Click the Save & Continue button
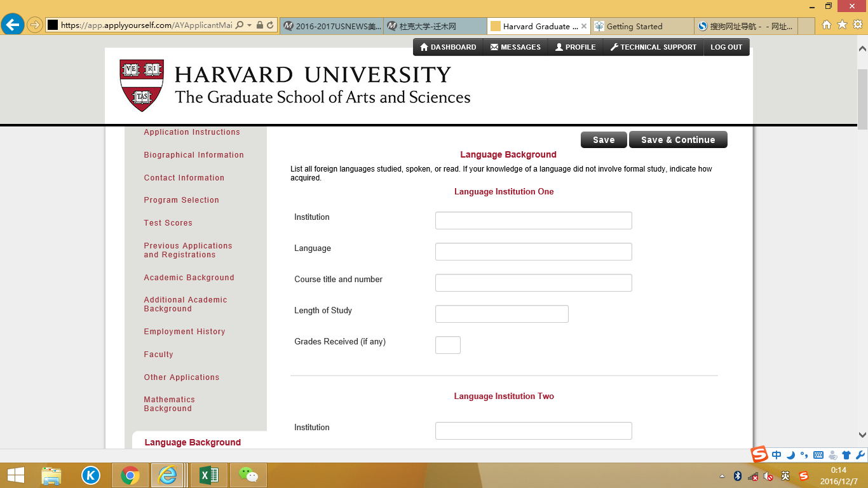Screen dimensions: 868x488 [x=678, y=140]
